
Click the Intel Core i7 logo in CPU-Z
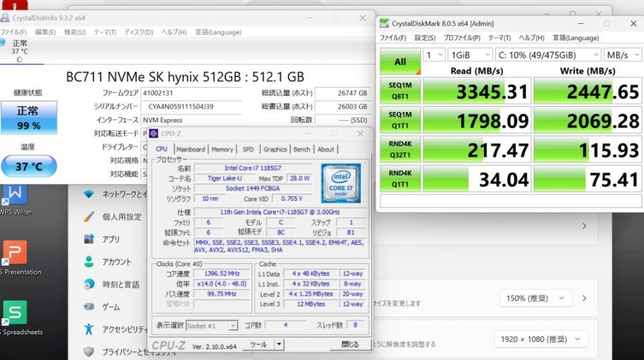point(341,183)
